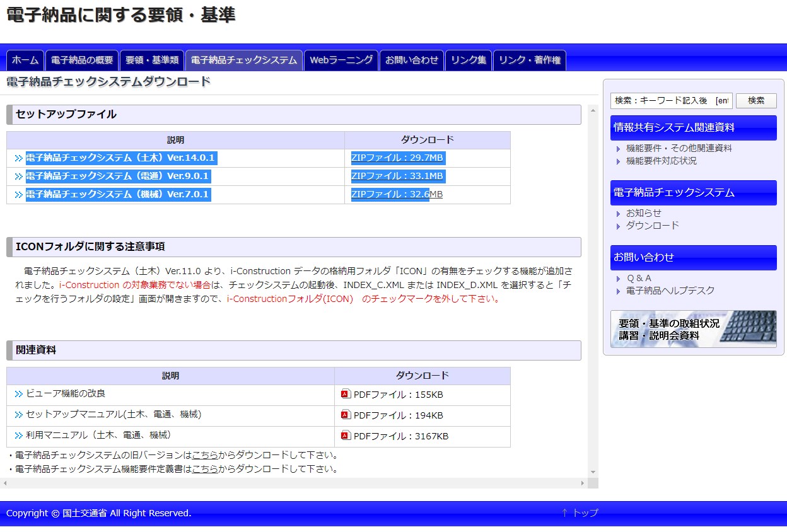
Task: Open the ホーム tab
Action: point(25,61)
